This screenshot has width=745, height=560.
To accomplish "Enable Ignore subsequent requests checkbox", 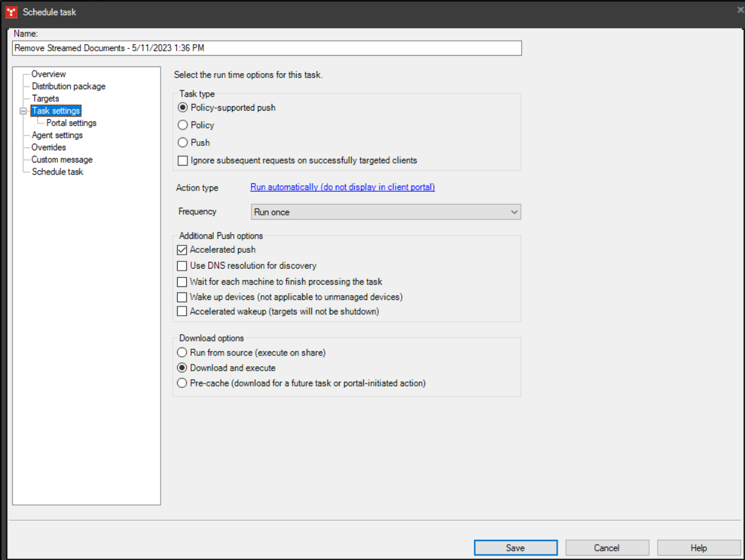I will [182, 161].
